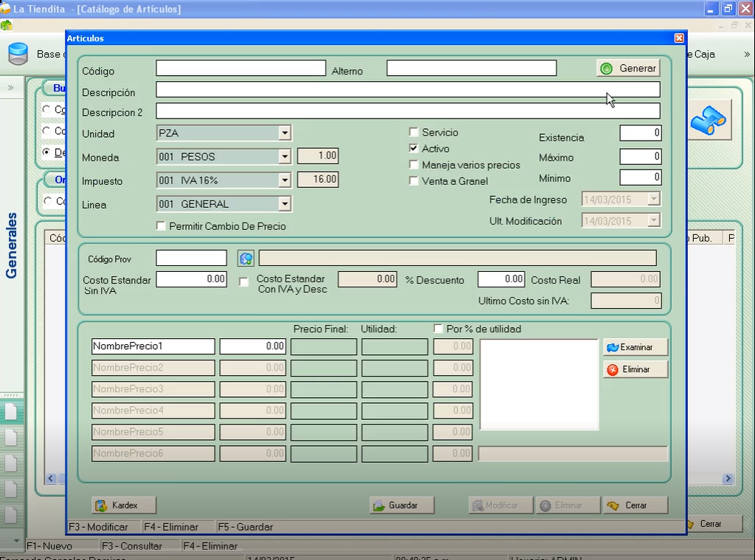Expand the Impuesto IVA 16% dropdown
This screenshot has height=560, width=755.
[x=285, y=181]
